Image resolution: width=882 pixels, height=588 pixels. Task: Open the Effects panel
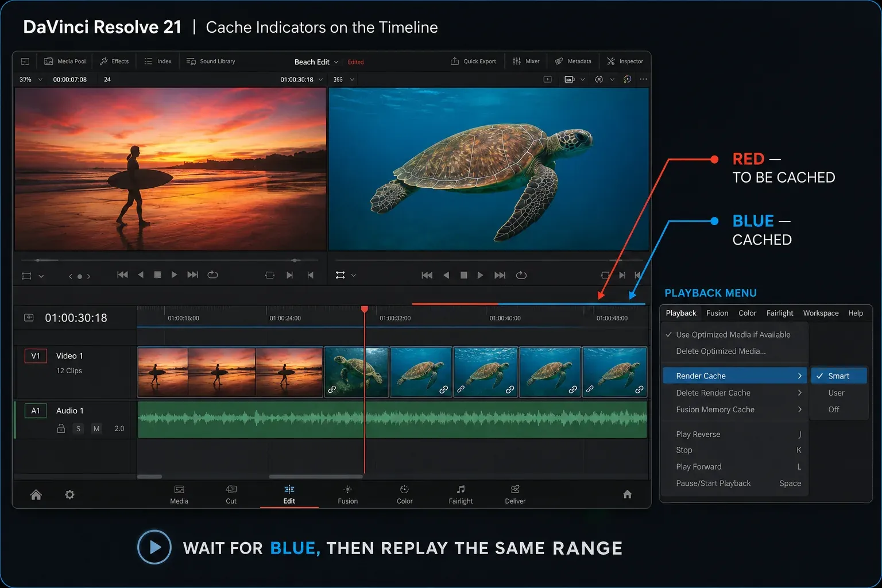pos(114,61)
